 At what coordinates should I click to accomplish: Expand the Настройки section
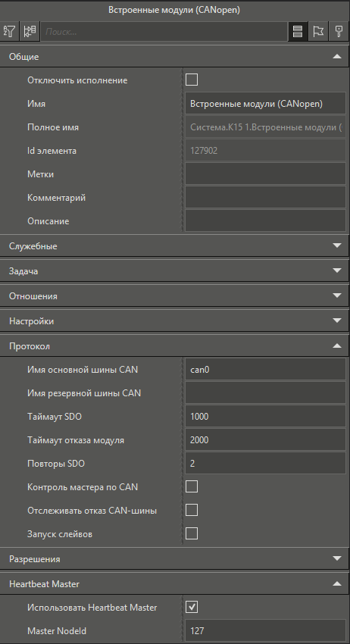175,320
